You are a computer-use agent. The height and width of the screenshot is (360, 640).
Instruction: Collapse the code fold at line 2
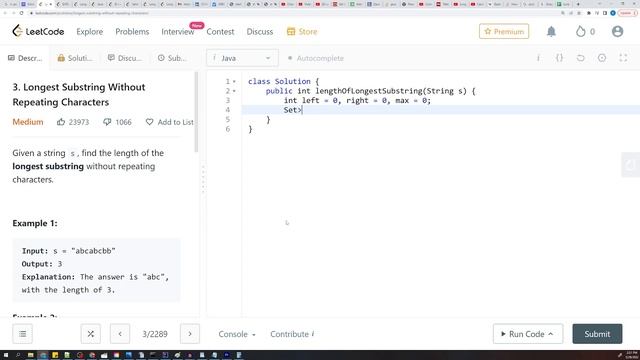(x=234, y=91)
